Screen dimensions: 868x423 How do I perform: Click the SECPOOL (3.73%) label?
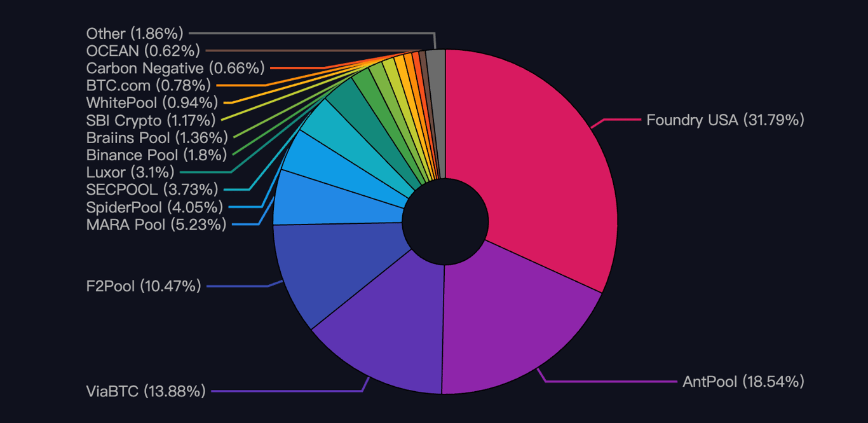pos(151,189)
